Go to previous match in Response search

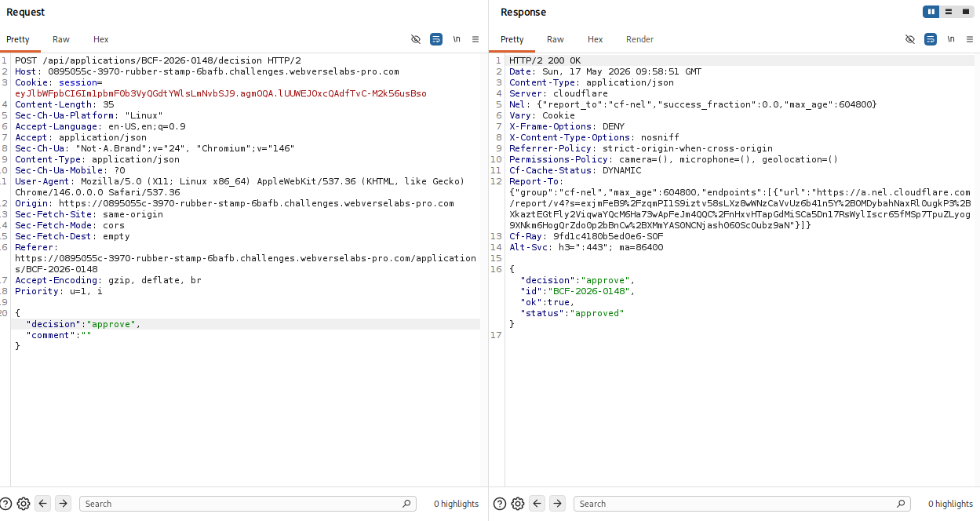pyautogui.click(x=537, y=504)
